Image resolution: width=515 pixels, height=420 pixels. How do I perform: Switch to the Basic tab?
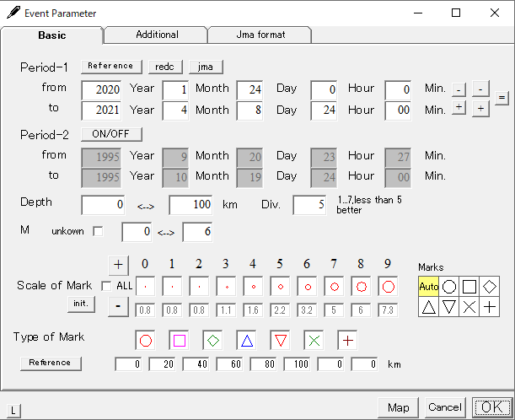(52, 35)
